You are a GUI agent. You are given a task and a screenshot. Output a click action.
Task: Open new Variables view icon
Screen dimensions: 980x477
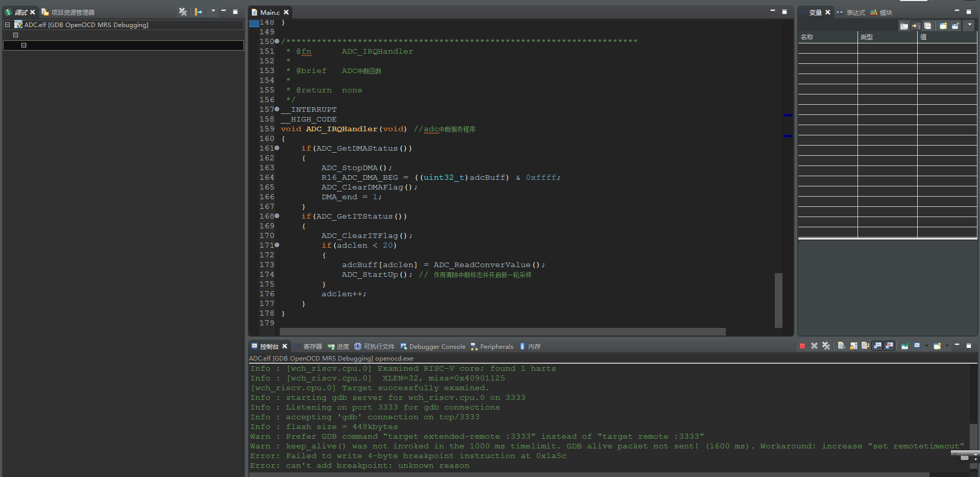coord(943,26)
